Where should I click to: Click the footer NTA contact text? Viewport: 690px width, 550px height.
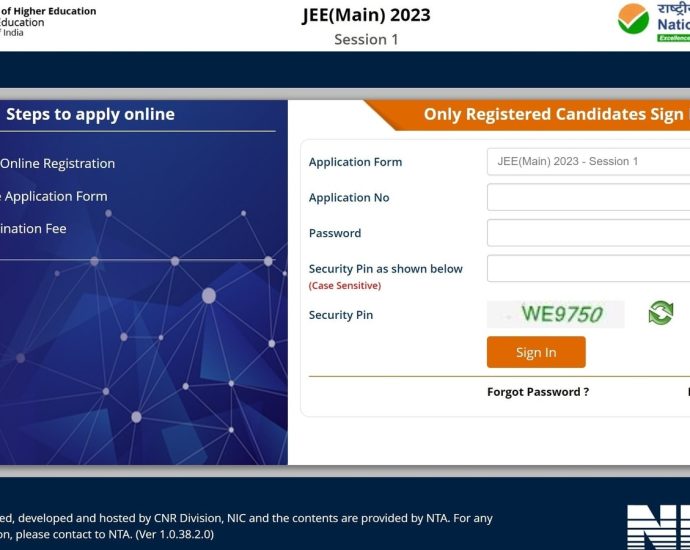coord(246,526)
